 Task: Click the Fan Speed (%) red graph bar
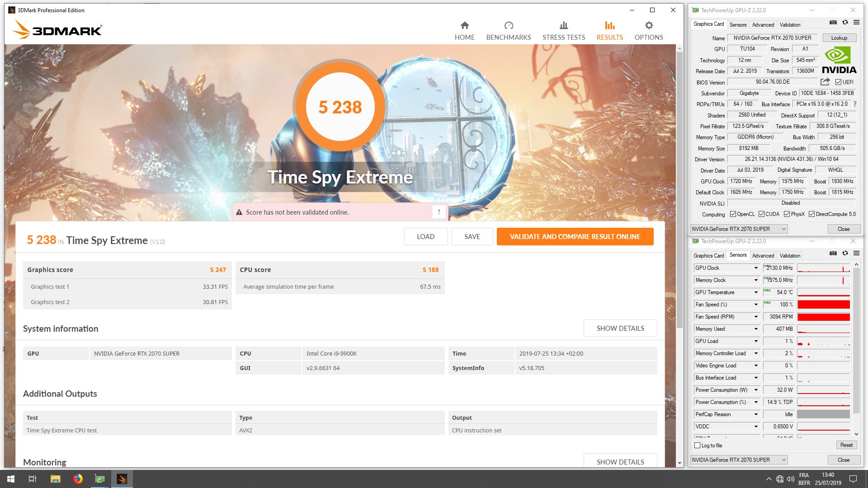pyautogui.click(x=824, y=305)
